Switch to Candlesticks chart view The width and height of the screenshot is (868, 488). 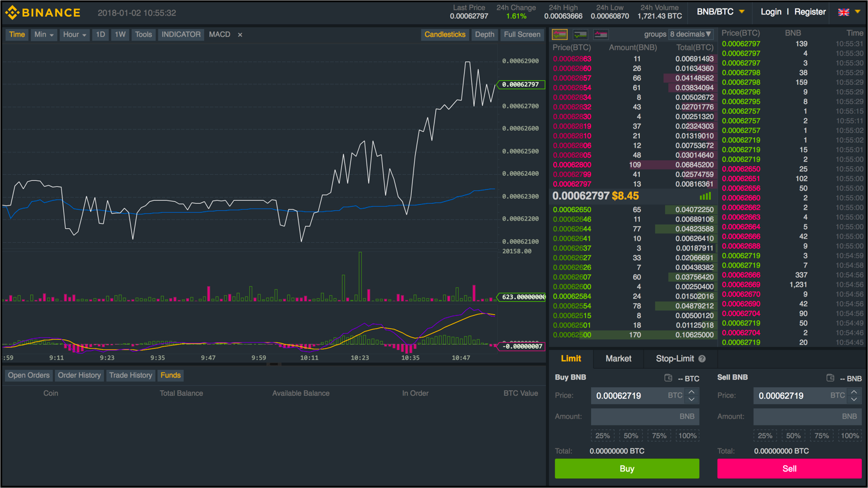(x=445, y=35)
